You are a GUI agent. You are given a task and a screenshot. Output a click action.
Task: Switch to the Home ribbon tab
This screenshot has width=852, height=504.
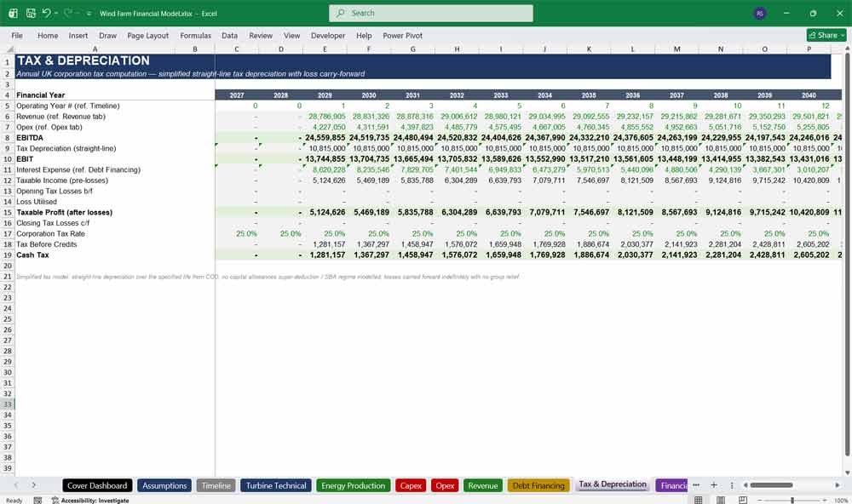click(48, 35)
